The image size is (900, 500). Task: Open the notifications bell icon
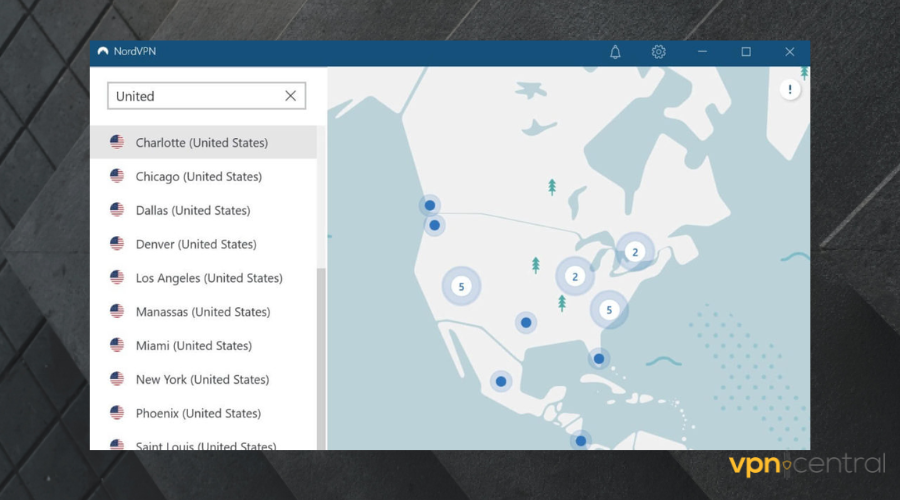(615, 52)
